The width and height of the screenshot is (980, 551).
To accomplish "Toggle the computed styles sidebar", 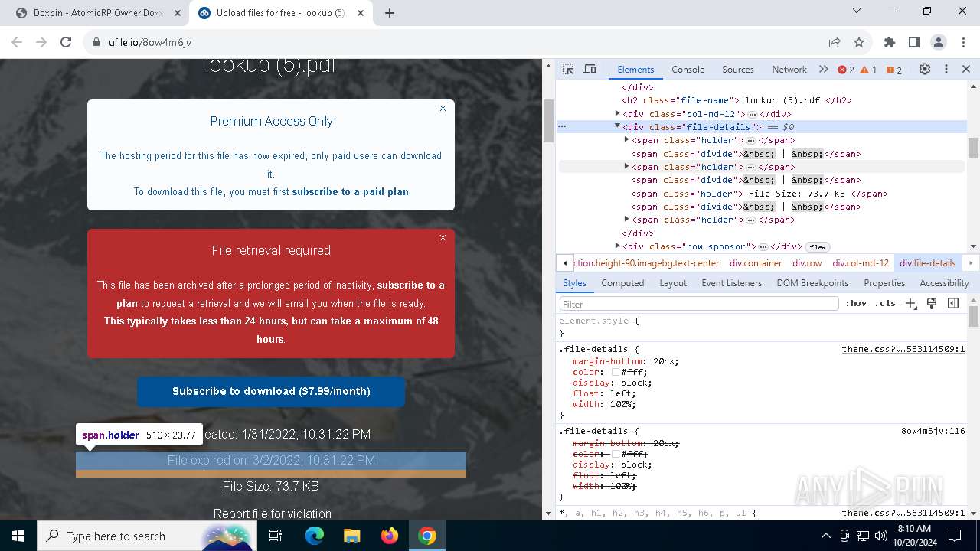I will [953, 303].
